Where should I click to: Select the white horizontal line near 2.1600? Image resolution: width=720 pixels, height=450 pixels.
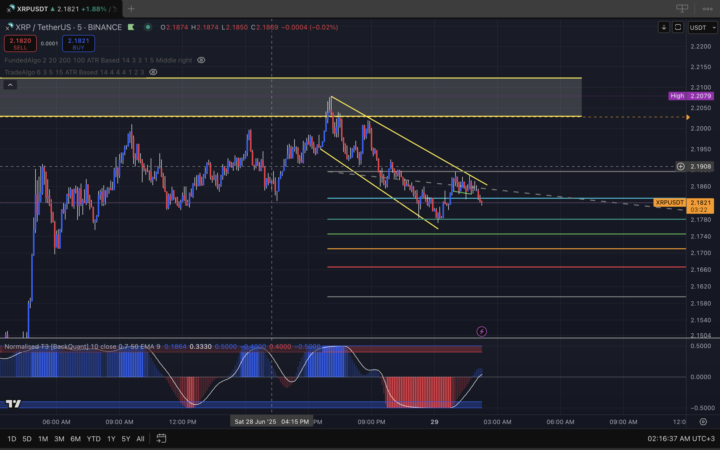click(x=506, y=297)
